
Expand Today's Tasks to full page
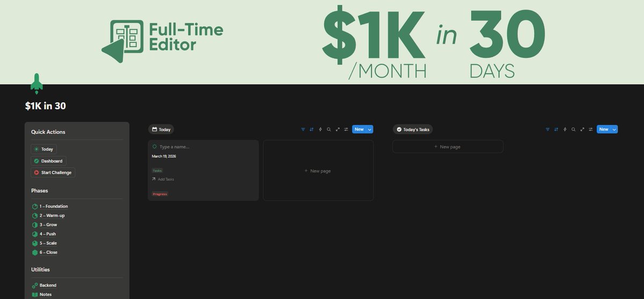(582, 129)
